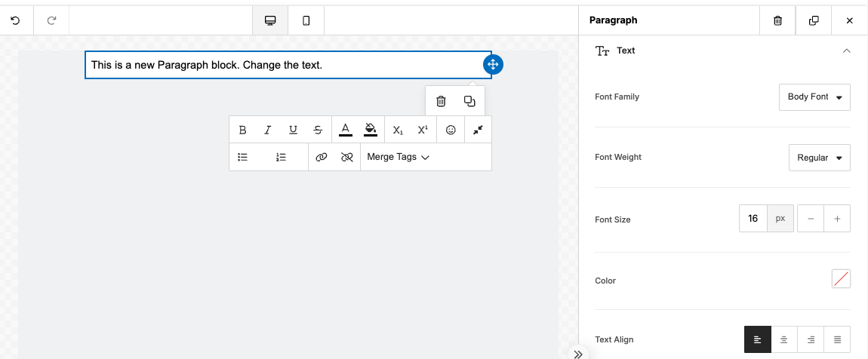Delete block using floating trash icon

tap(442, 101)
